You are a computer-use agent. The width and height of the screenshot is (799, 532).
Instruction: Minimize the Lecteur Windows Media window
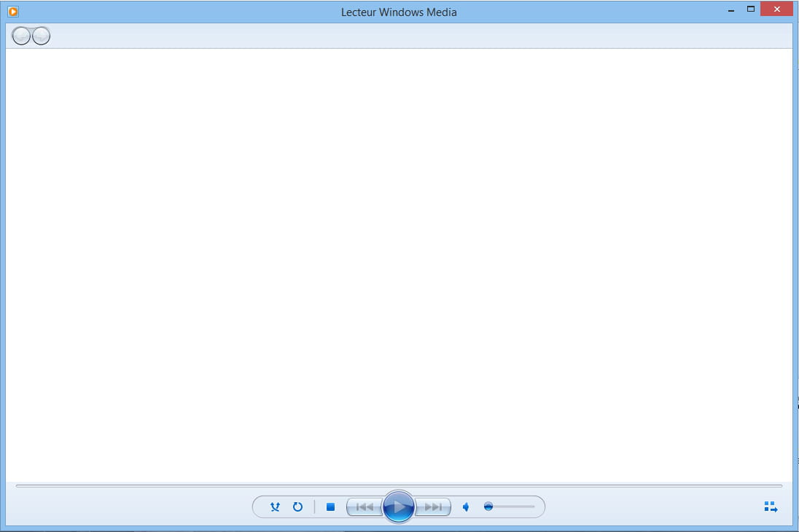[x=729, y=9]
